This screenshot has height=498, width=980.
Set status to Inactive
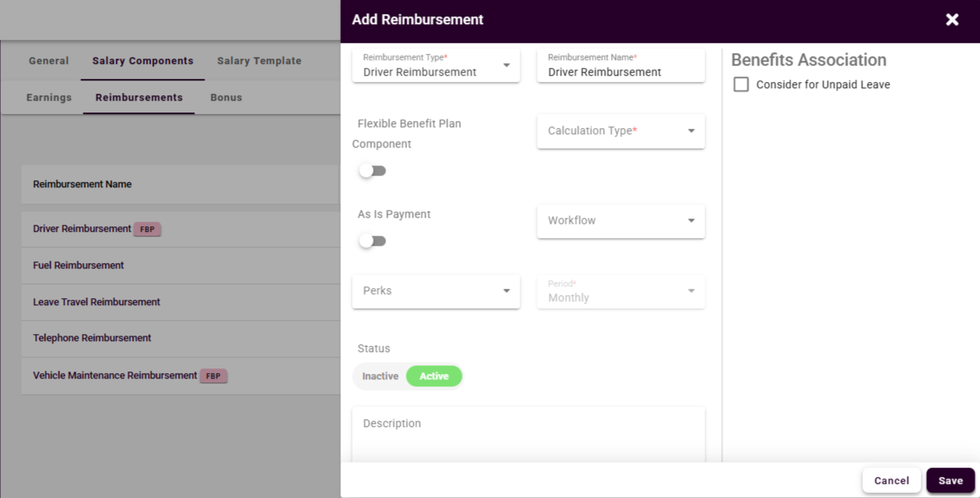(380, 376)
